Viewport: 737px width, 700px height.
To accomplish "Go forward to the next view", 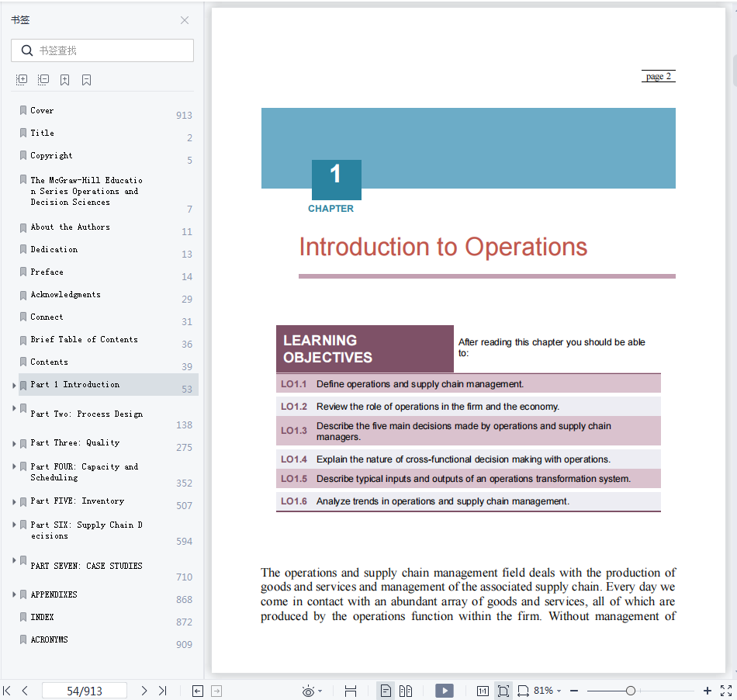I will point(216,691).
